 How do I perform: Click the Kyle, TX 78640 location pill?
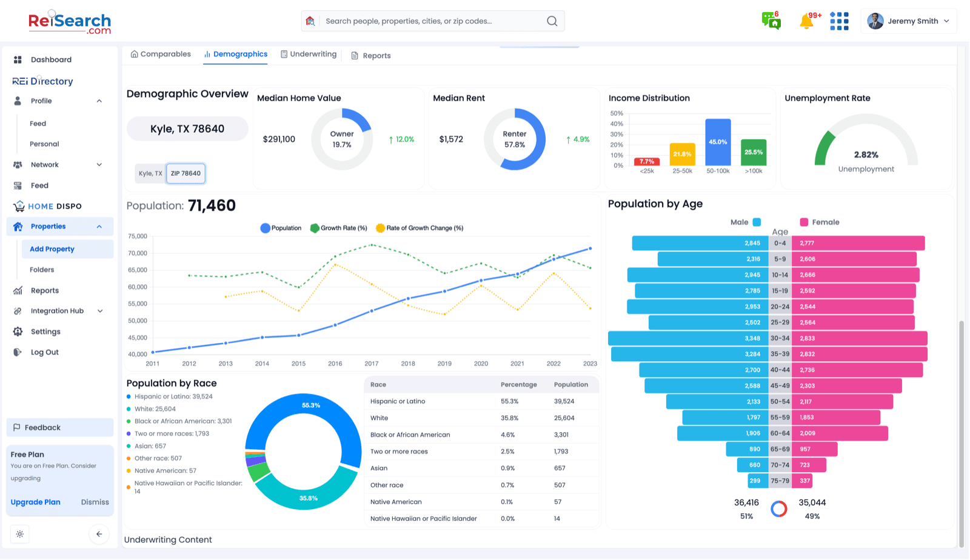point(187,128)
